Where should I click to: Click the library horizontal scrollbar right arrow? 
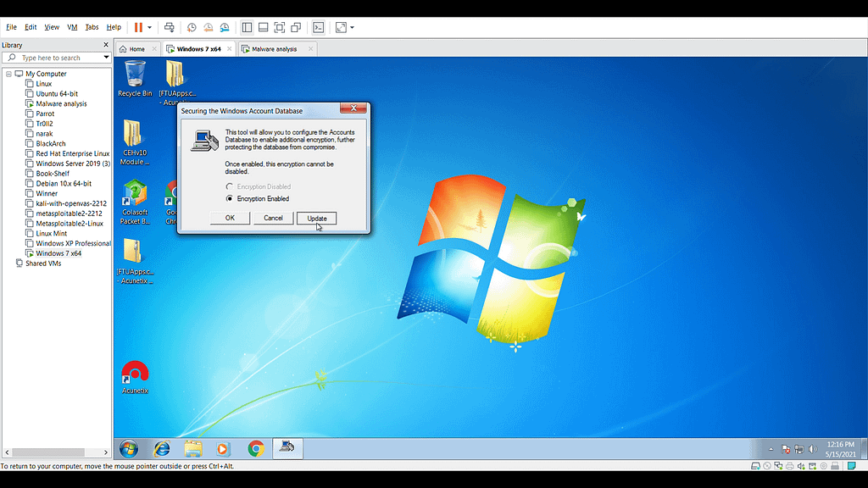[x=106, y=452]
